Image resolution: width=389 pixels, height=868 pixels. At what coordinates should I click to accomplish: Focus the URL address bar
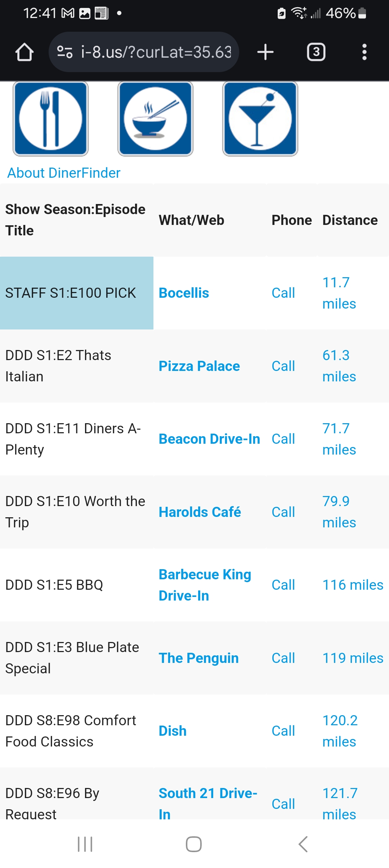[156, 52]
